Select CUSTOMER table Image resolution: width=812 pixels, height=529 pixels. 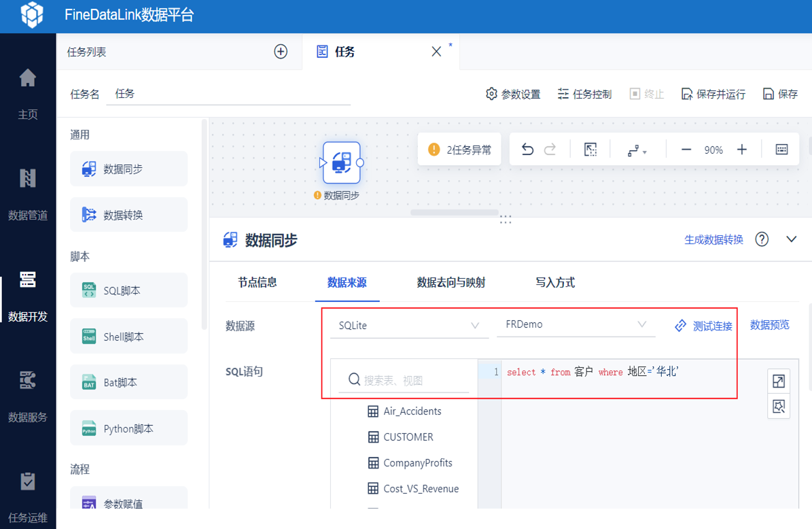400,437
